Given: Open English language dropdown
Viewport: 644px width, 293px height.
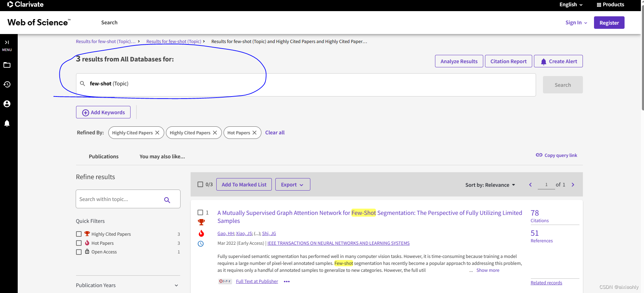Looking at the screenshot, I should click(571, 5).
